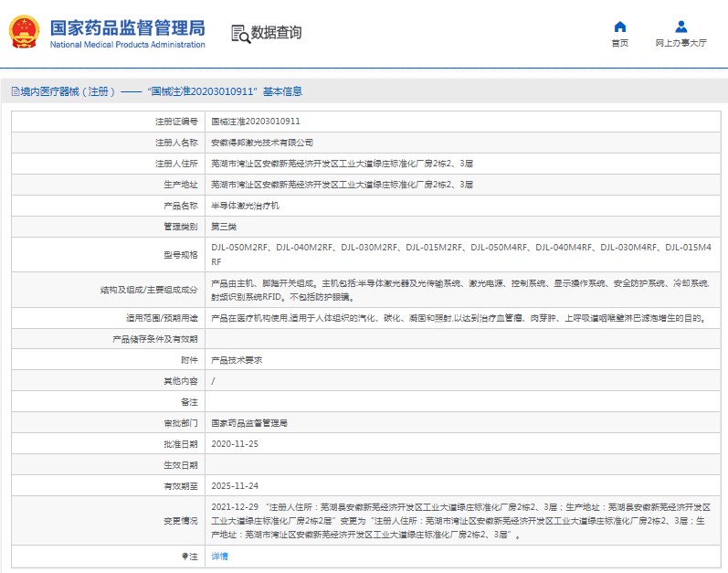Click the 批准日期 row label

[x=181, y=444]
